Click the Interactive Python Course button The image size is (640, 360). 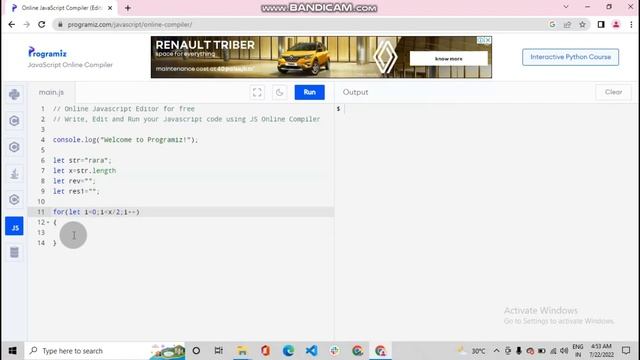click(570, 57)
